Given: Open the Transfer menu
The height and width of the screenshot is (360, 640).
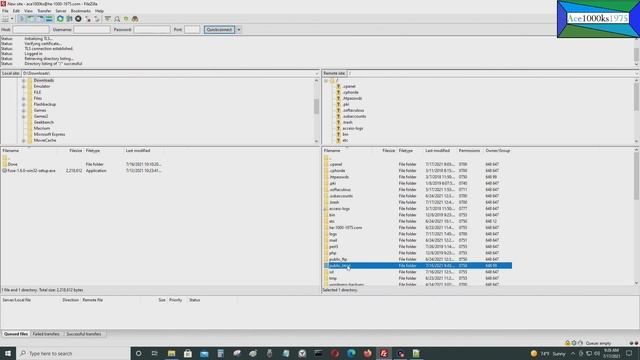Looking at the screenshot, I should point(44,11).
